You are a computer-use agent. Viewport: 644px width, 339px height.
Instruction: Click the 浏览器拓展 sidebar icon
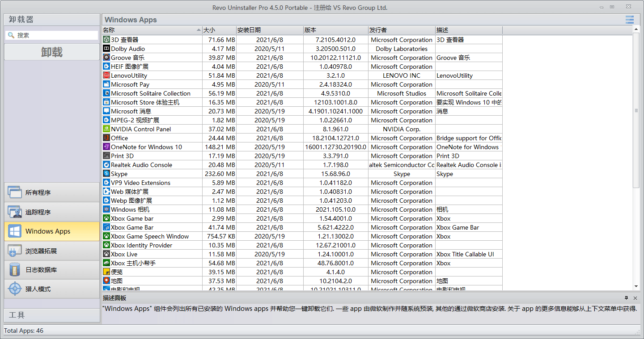pyautogui.click(x=15, y=251)
